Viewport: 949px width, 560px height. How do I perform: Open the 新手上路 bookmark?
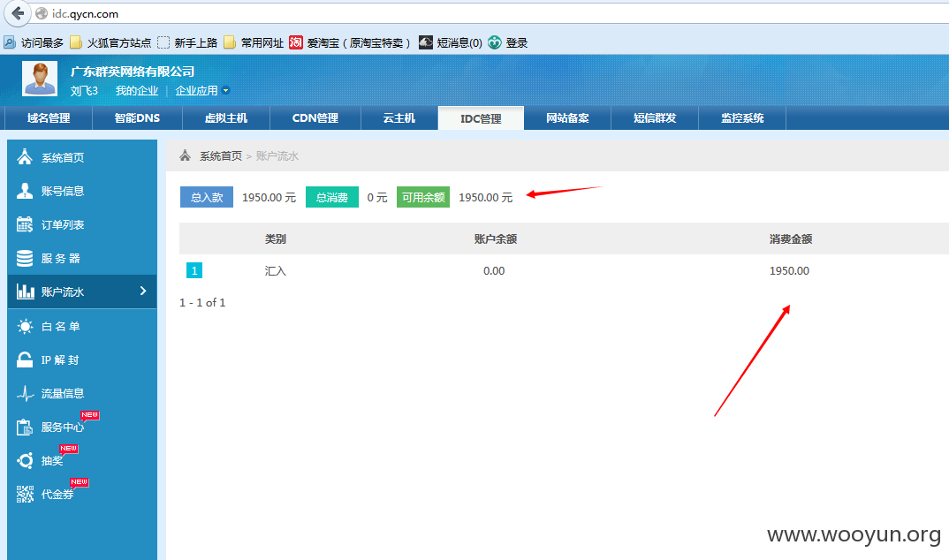click(187, 42)
